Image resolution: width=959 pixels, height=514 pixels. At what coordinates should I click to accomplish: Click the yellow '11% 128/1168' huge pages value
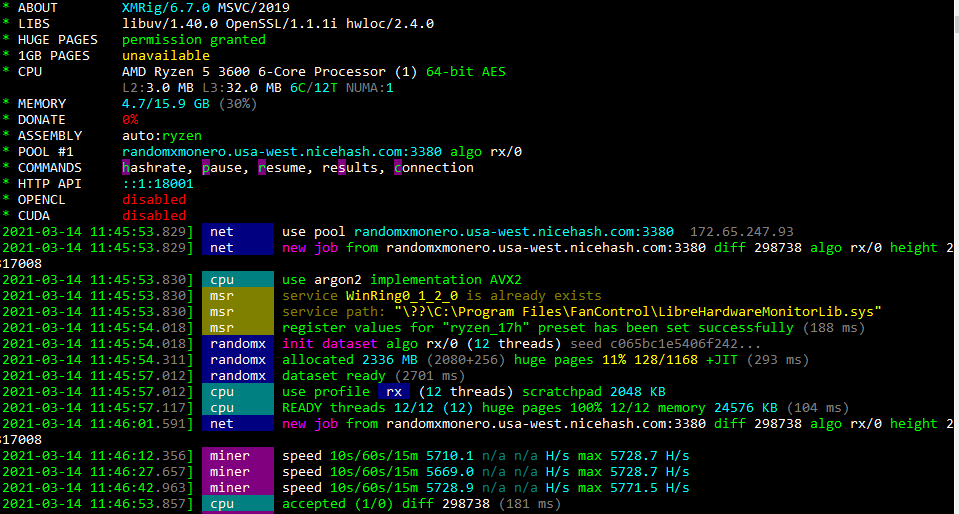click(650, 359)
